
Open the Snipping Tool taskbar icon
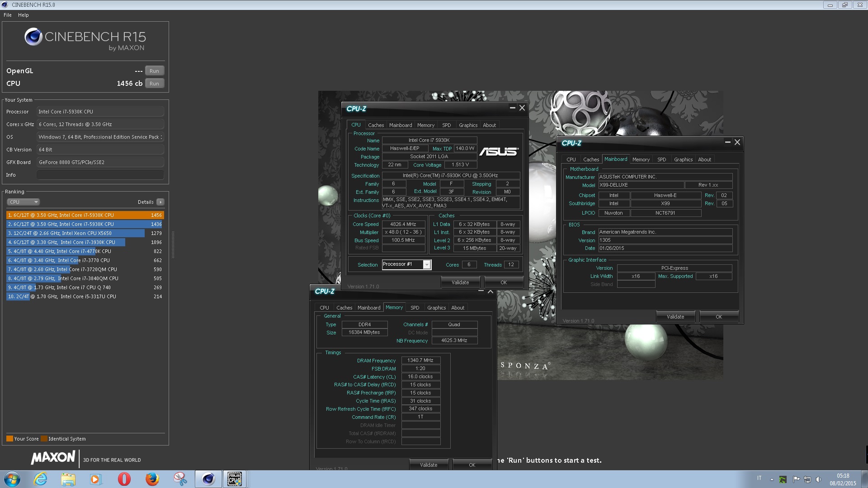(180, 479)
